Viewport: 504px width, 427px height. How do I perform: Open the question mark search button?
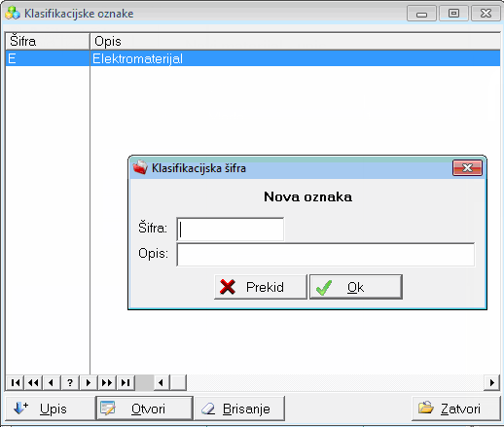[70, 383]
